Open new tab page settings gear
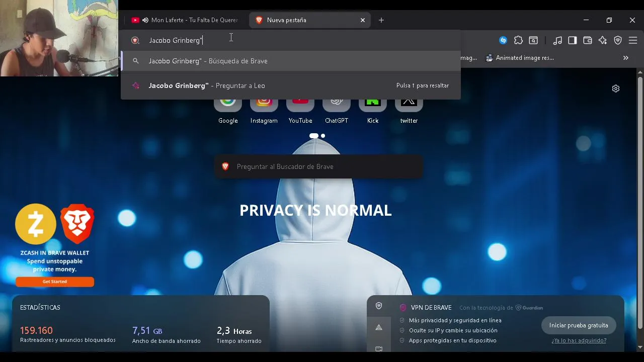The width and height of the screenshot is (644, 362). tap(616, 88)
